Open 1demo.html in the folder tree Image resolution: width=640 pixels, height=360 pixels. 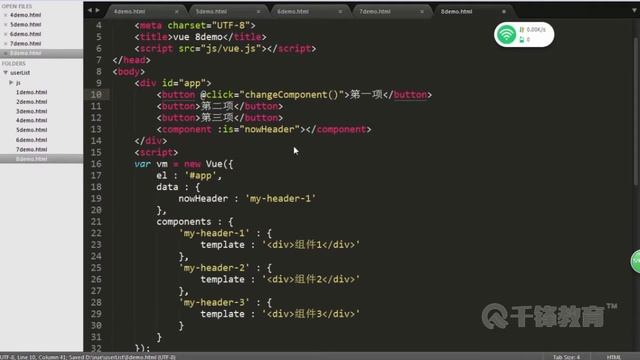(31, 92)
